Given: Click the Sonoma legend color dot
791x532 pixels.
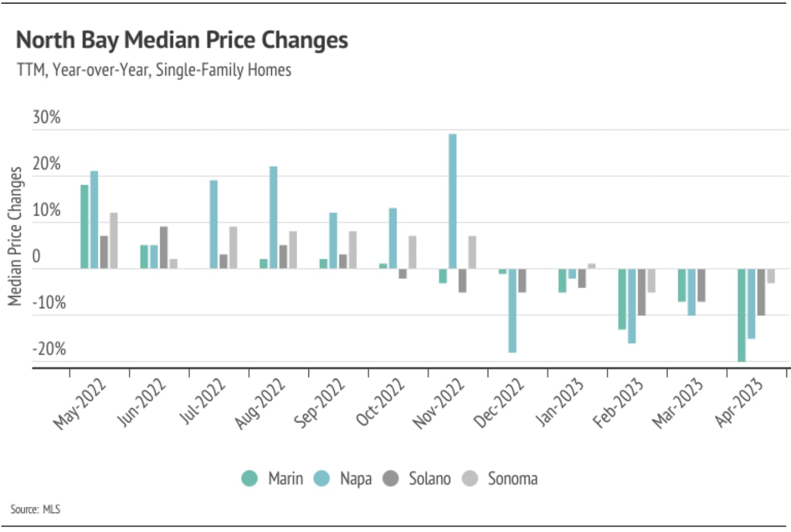Looking at the screenshot, I should 470,478.
